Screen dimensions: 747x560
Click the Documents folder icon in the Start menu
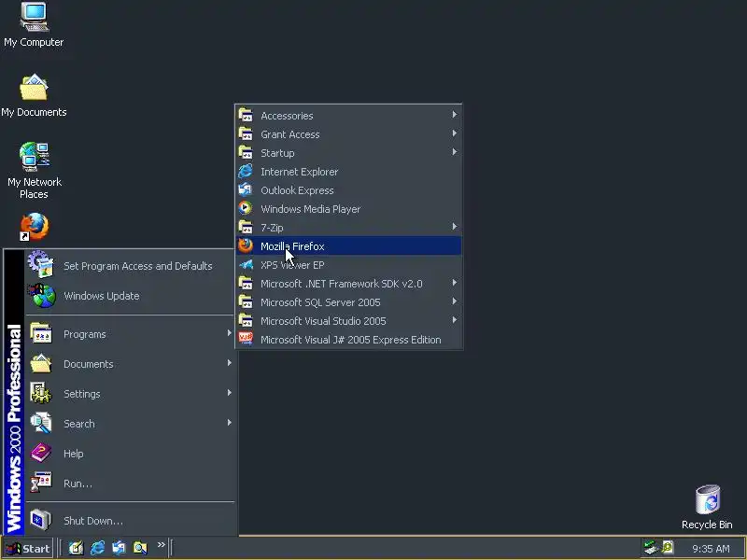(41, 363)
